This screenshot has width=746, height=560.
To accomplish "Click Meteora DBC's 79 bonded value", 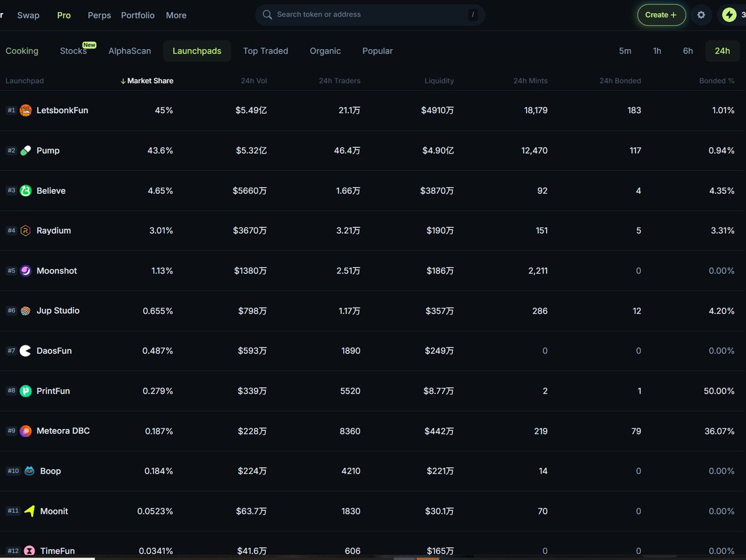I will click(x=636, y=431).
